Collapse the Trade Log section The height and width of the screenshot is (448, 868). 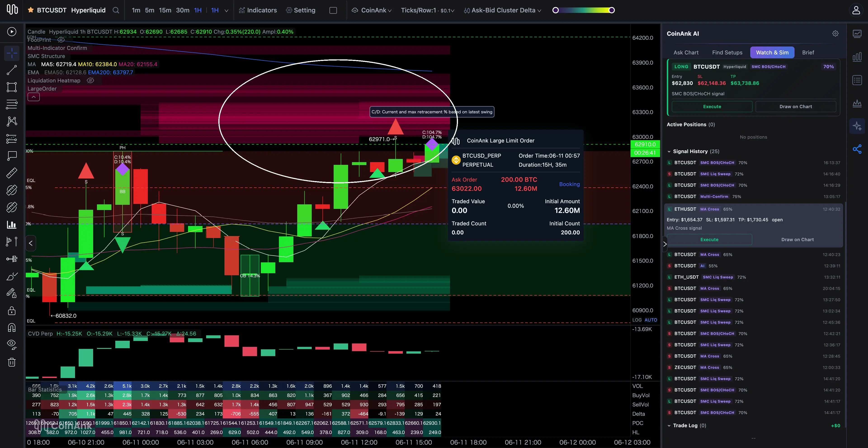click(669, 425)
